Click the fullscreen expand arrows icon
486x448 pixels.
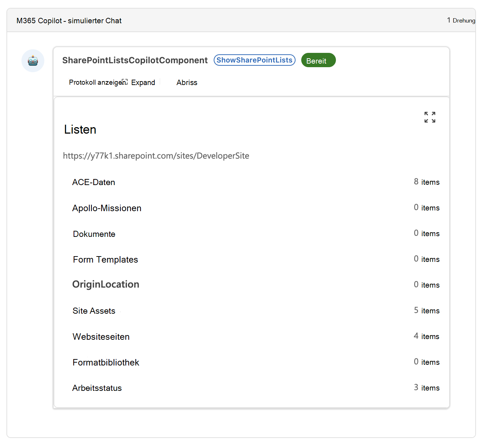[x=430, y=117]
